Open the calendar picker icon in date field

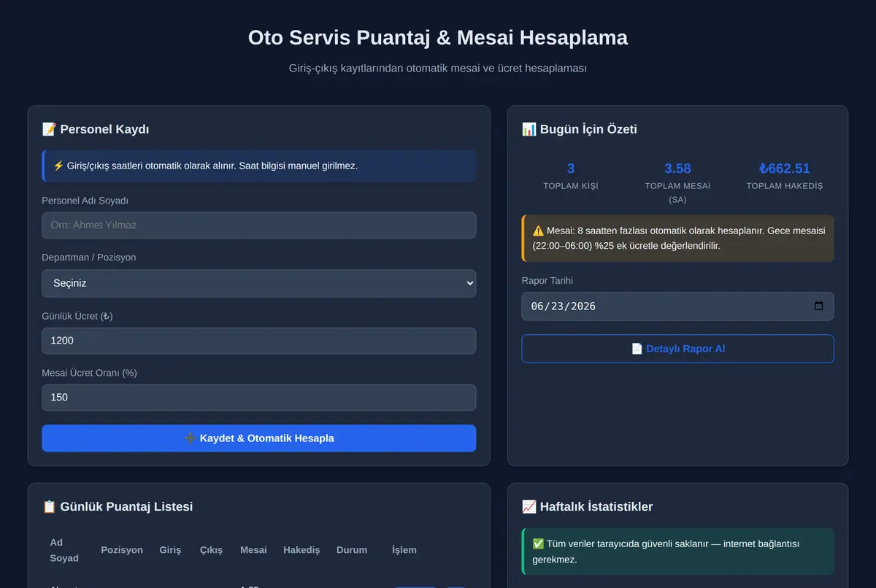[818, 306]
